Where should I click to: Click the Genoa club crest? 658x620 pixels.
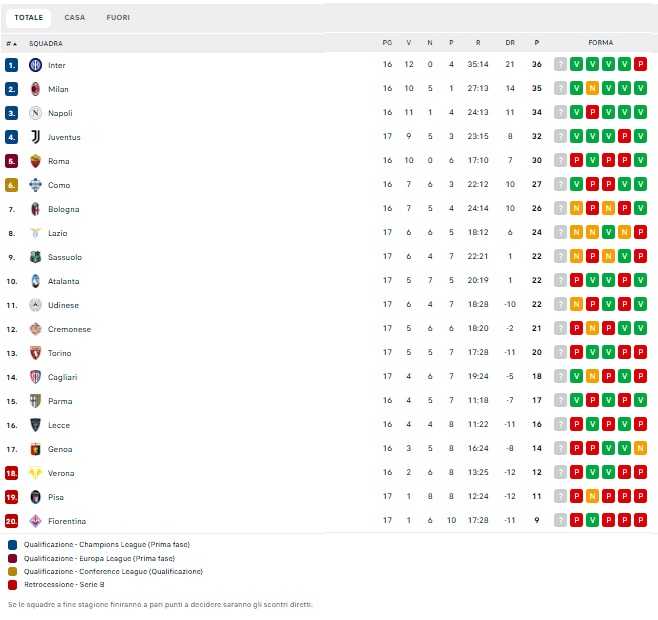(36, 449)
